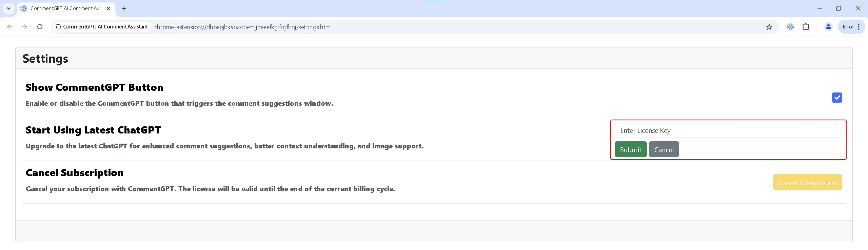Image resolution: width=868 pixels, height=250 pixels.
Task: Open the Extensions puzzle-piece menu
Action: [x=806, y=27]
